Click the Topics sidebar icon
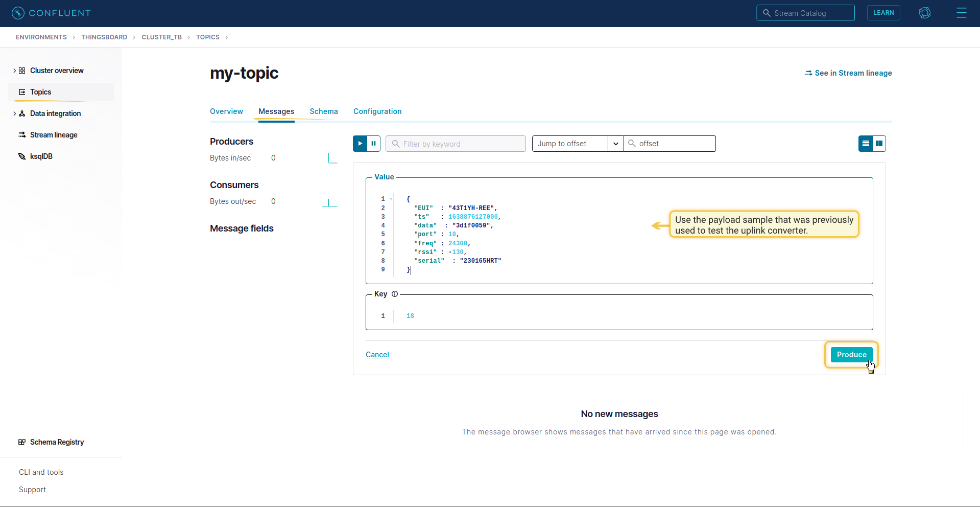 pyautogui.click(x=22, y=92)
